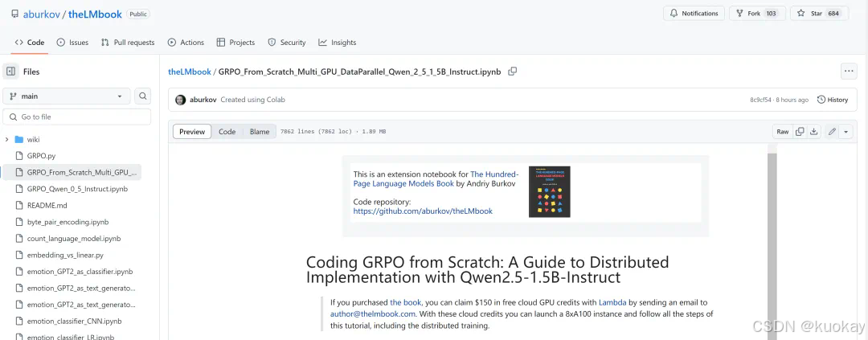Focus the Go to file field
The width and height of the screenshot is (868, 340).
point(77,117)
